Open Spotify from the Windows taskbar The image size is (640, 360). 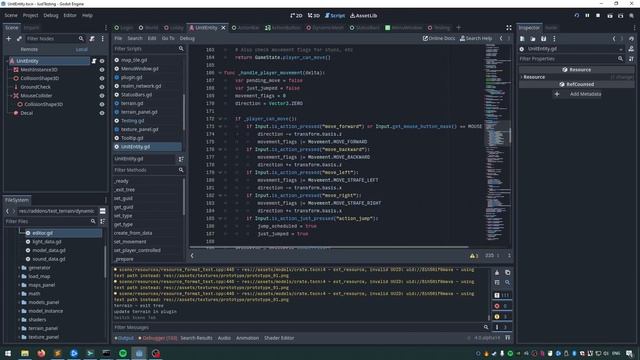tap(123, 353)
